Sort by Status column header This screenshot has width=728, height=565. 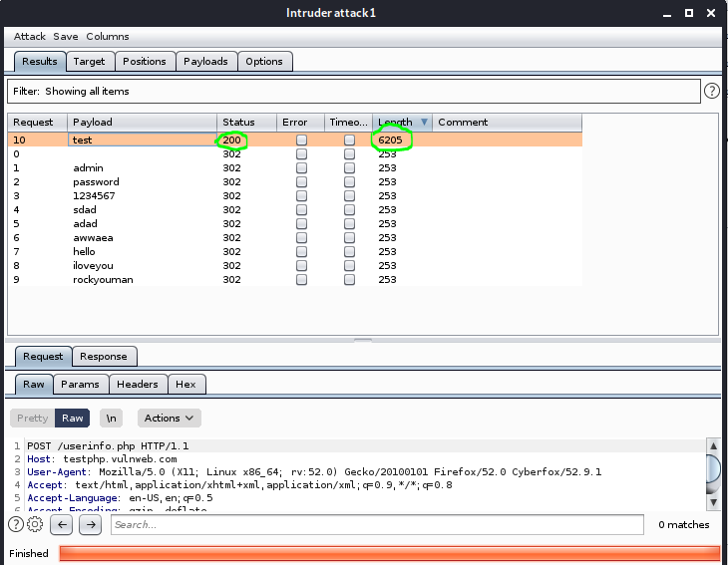pyautogui.click(x=247, y=122)
